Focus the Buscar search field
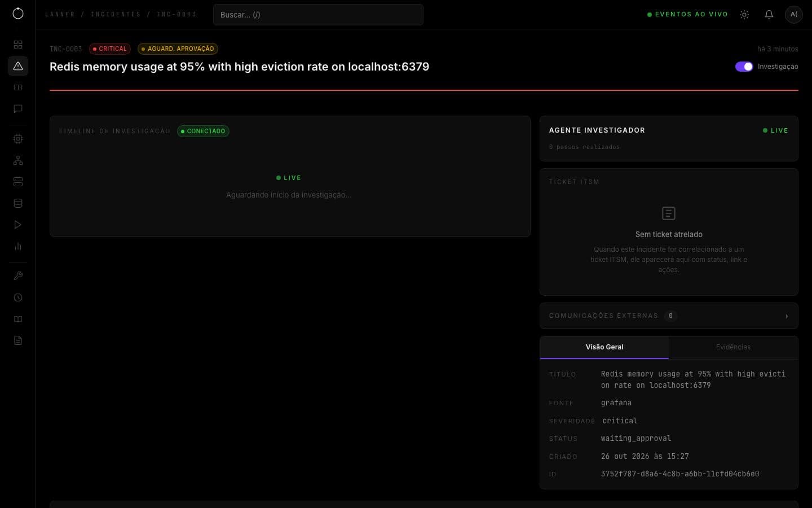812x508 pixels. [318, 15]
